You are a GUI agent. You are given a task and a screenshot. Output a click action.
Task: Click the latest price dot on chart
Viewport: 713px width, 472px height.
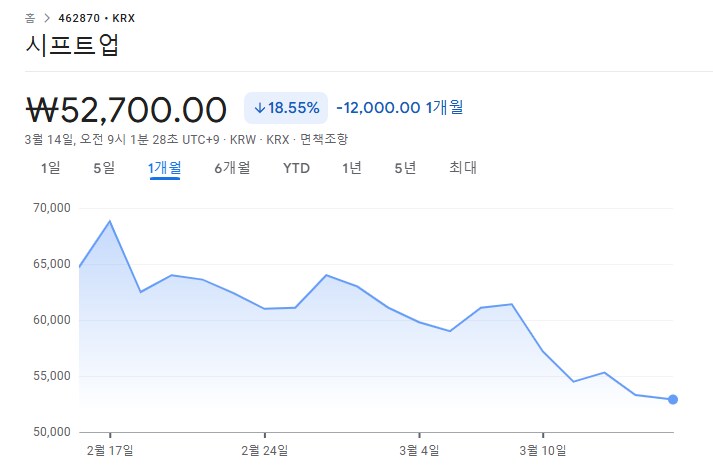673,400
